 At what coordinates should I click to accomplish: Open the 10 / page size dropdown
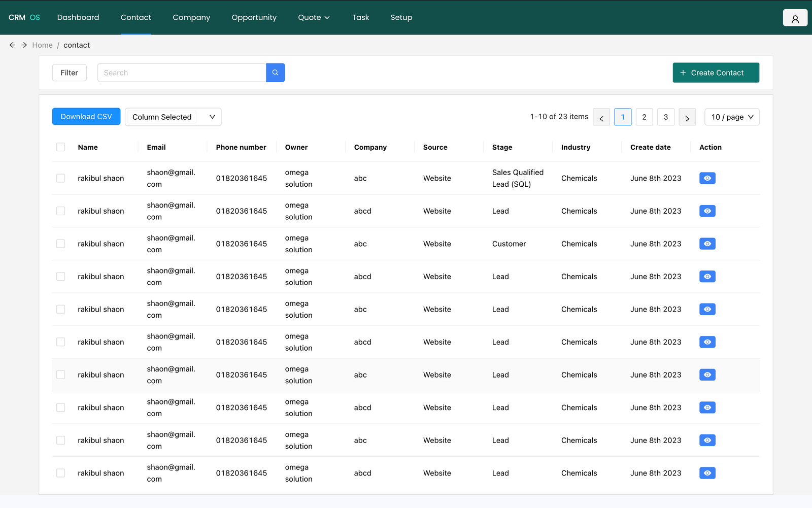coord(732,117)
